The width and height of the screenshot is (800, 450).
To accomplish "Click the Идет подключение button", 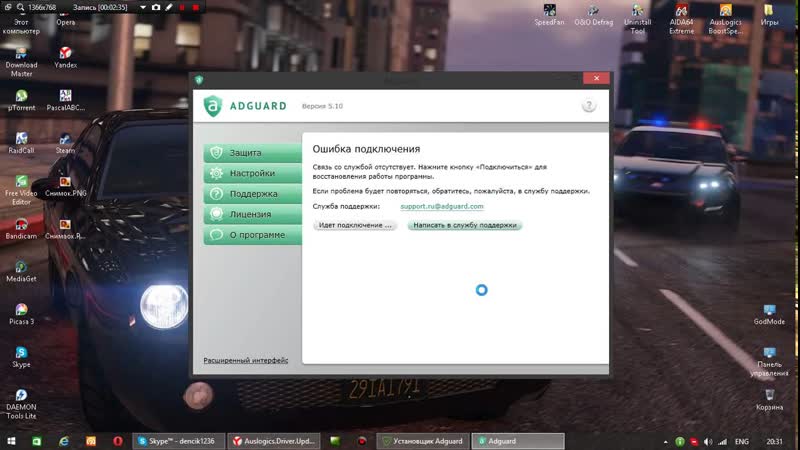I will [x=355, y=225].
